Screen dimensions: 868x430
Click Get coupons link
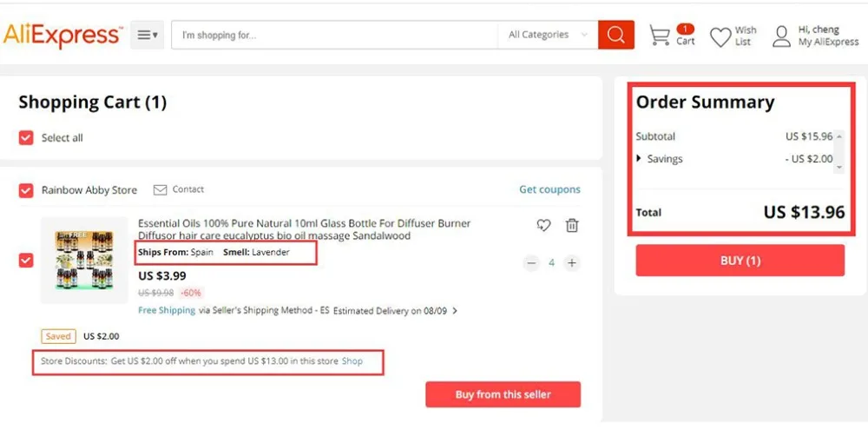pyautogui.click(x=549, y=189)
